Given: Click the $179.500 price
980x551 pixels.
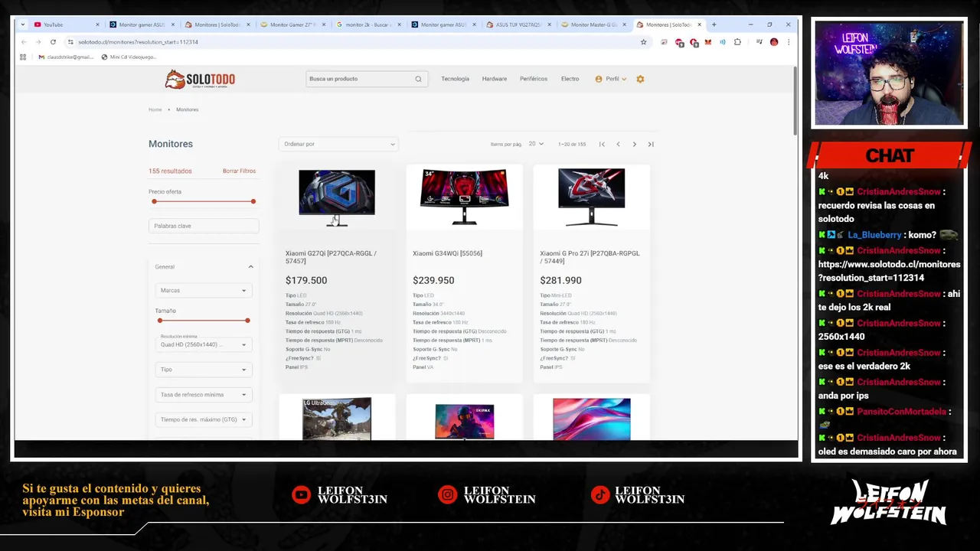Looking at the screenshot, I should pyautogui.click(x=306, y=280).
